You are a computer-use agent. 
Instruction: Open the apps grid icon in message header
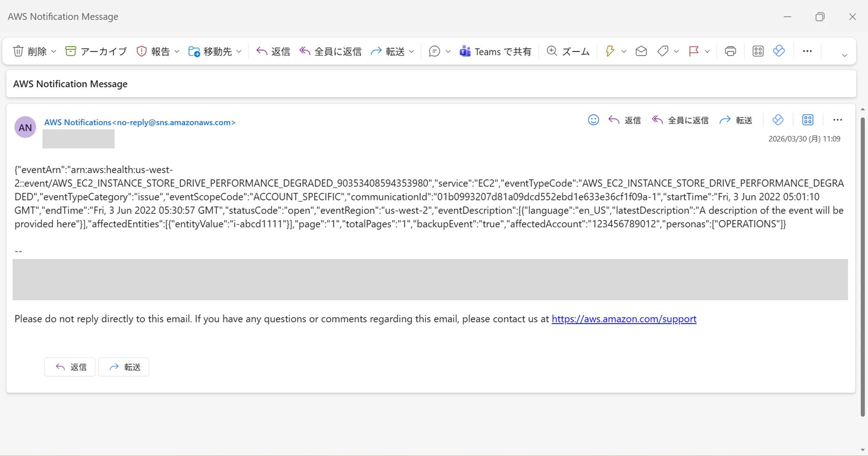[808, 120]
